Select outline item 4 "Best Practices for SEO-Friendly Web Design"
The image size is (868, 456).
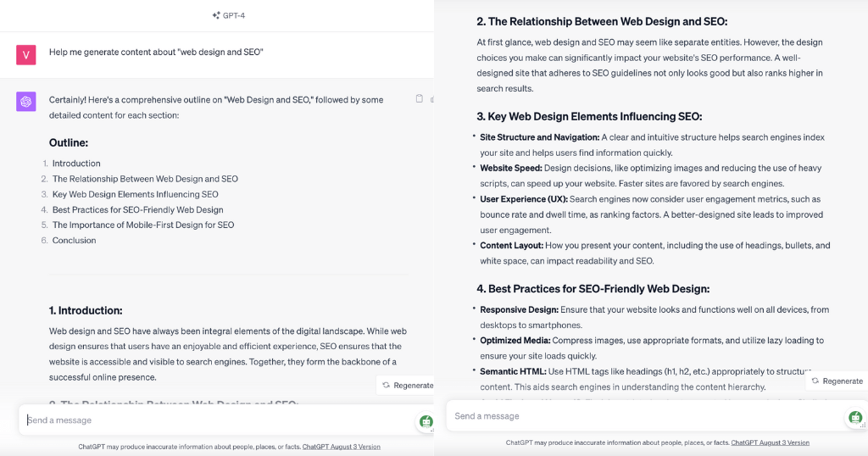[138, 209]
